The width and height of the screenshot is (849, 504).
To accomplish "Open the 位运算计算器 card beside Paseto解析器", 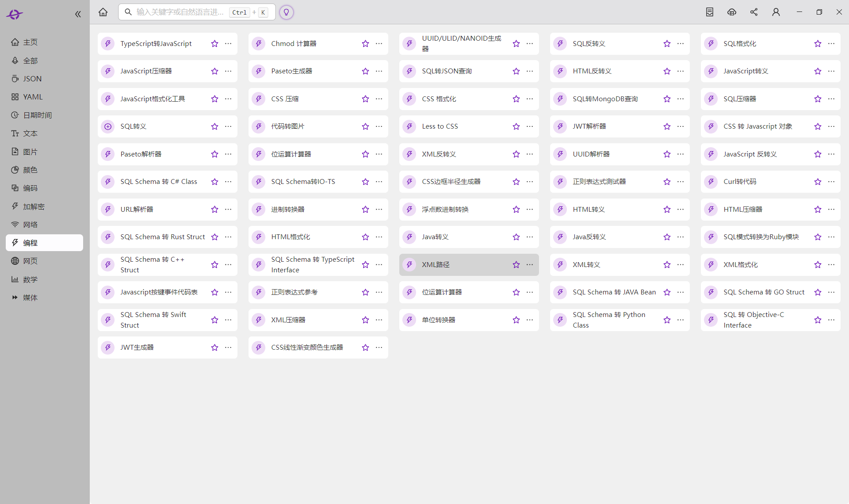I will click(x=318, y=154).
